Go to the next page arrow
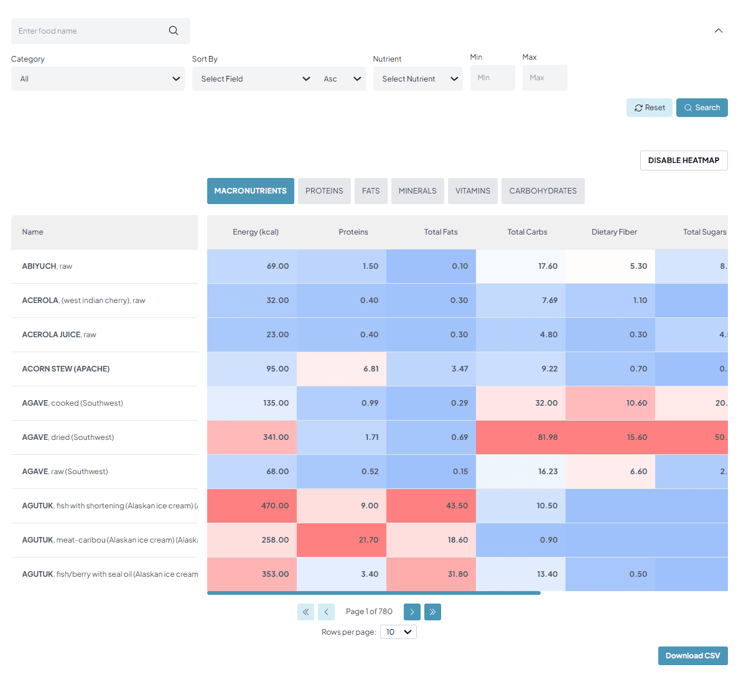The image size is (741, 700). 412,612
